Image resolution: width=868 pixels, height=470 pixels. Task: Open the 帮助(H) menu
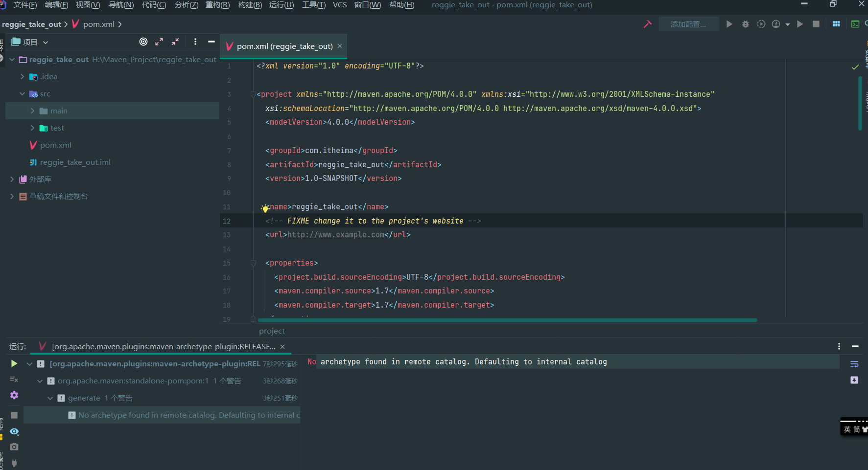[x=401, y=5]
